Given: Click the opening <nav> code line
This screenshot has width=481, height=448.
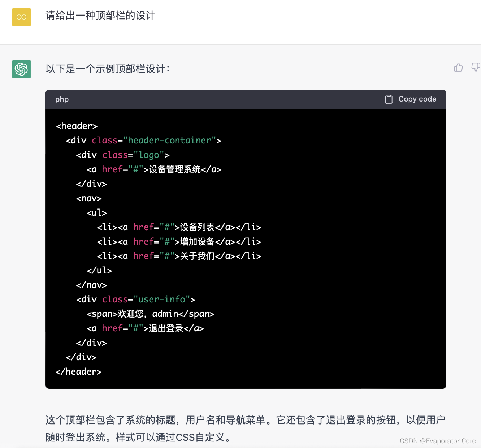Looking at the screenshot, I should pos(89,198).
